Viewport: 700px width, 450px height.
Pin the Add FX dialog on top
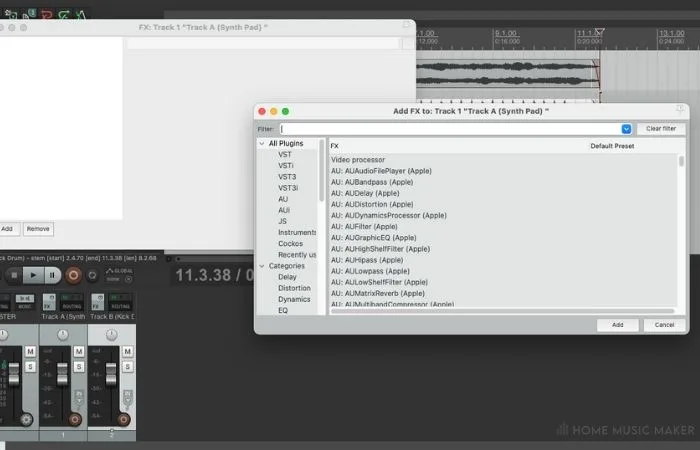pos(680,109)
